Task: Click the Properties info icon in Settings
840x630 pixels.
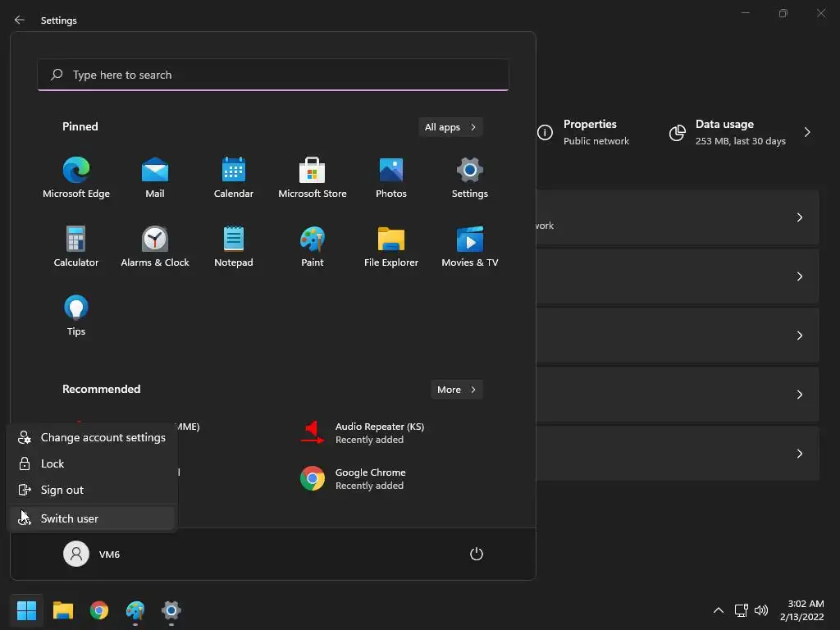Action: pyautogui.click(x=545, y=132)
